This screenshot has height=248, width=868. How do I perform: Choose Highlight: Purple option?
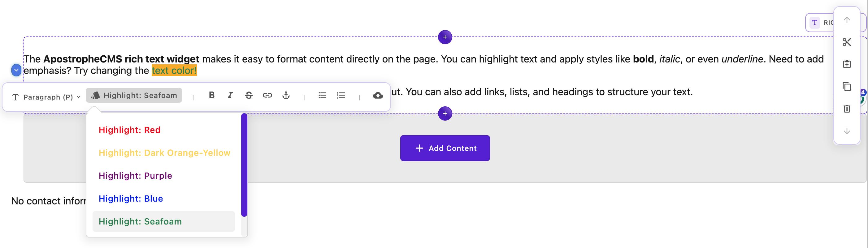pyautogui.click(x=163, y=176)
